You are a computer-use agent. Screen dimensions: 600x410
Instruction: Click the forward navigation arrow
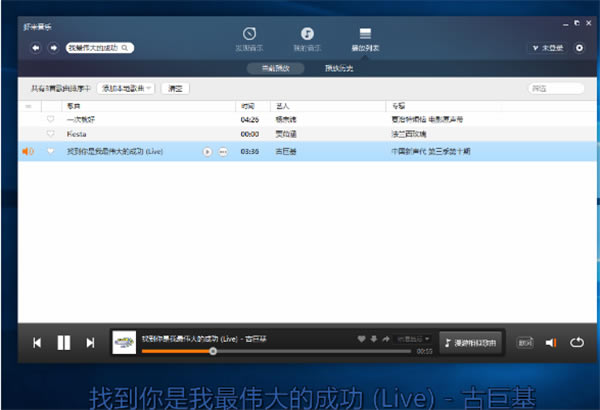pos(52,47)
